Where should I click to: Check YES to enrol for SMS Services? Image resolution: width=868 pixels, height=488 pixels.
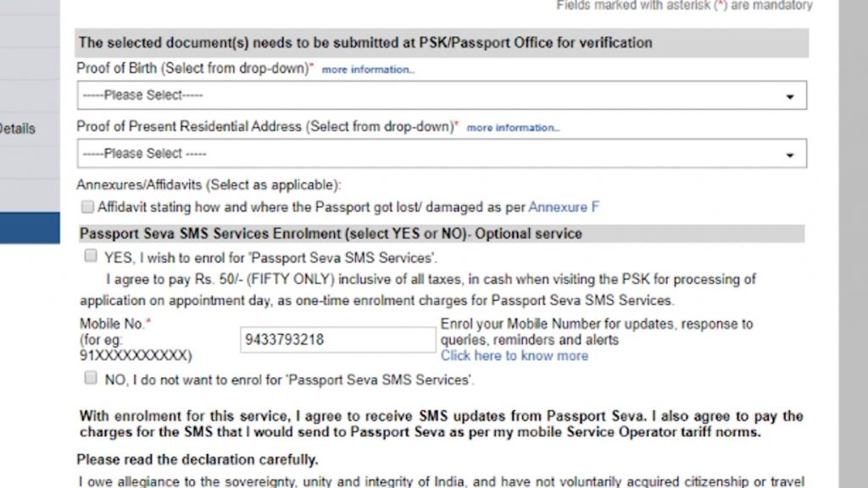(x=91, y=256)
